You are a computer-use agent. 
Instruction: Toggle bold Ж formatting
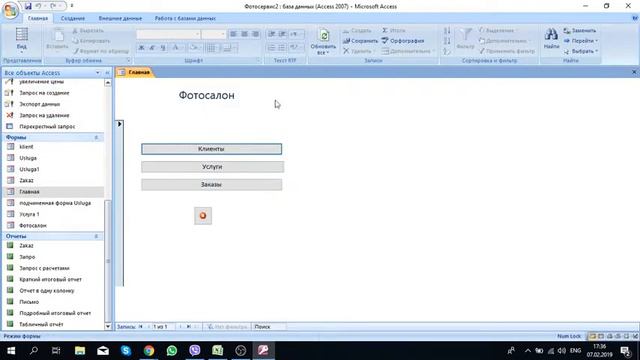click(141, 48)
